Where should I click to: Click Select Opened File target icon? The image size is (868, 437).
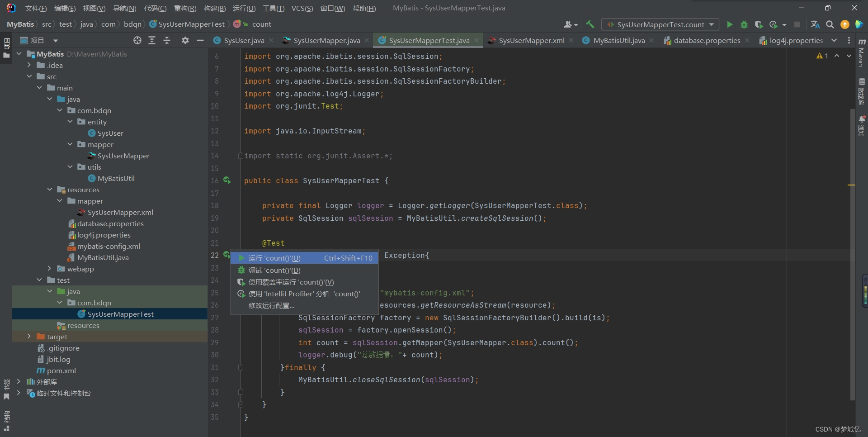pos(137,40)
